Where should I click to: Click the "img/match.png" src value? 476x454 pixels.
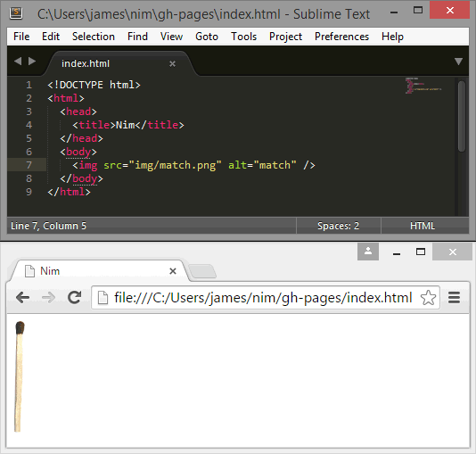pyautogui.click(x=176, y=165)
